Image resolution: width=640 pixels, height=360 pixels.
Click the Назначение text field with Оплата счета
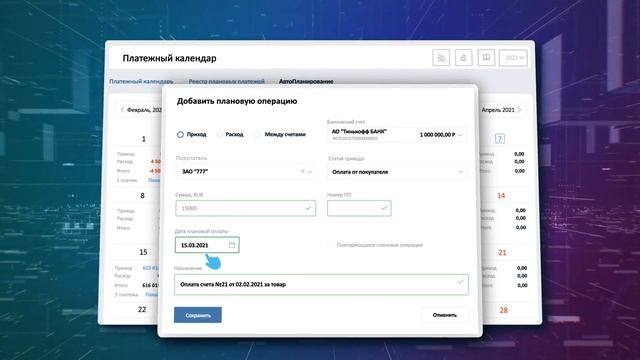pos(321,284)
